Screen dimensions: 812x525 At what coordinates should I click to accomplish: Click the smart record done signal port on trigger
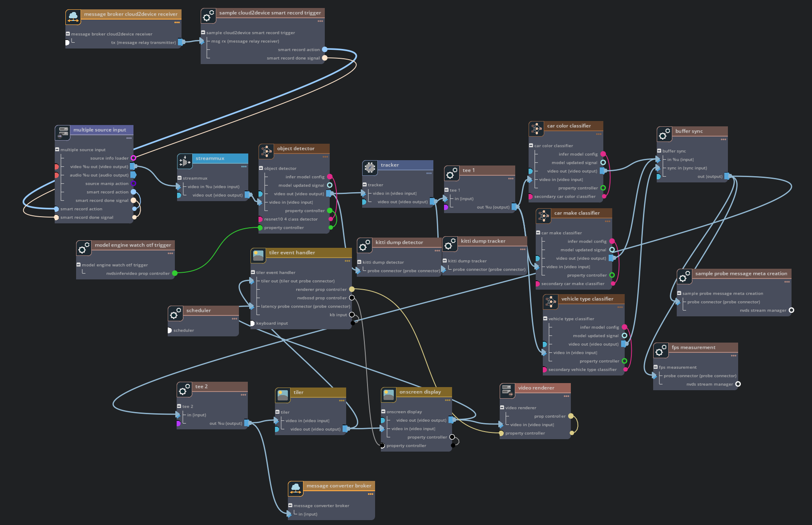[325, 58]
